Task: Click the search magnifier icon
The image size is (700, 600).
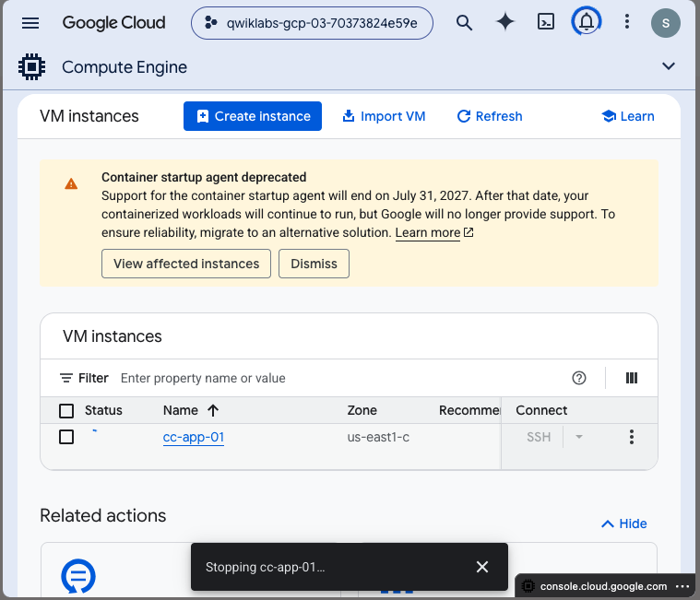Action: [464, 22]
